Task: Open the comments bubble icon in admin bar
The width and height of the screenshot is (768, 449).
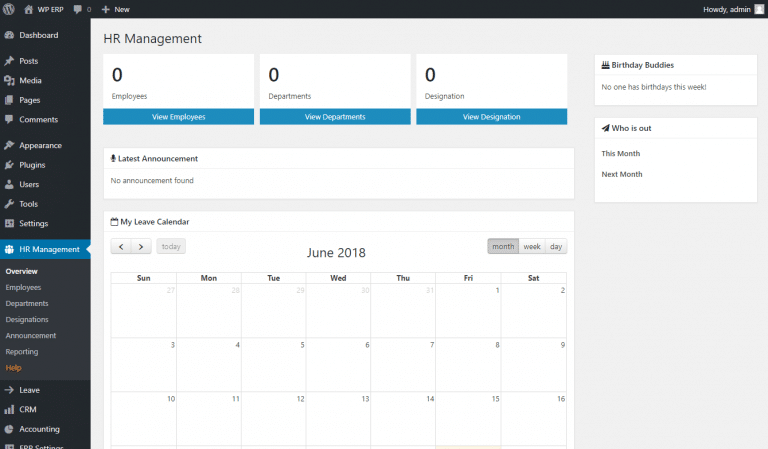Action: click(78, 9)
